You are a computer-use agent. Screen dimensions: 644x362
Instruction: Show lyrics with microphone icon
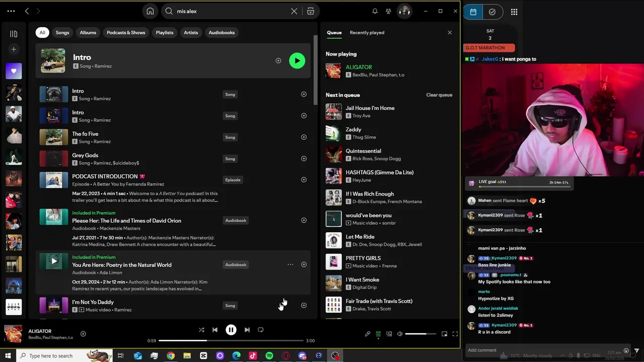click(x=368, y=334)
